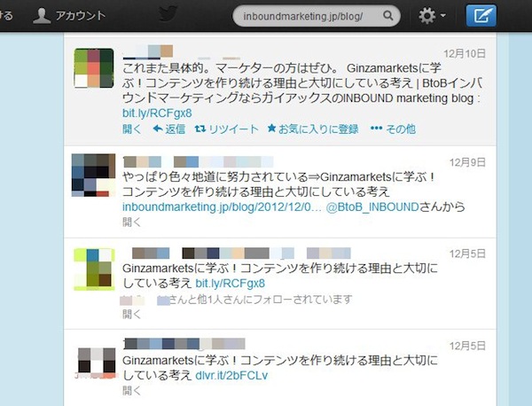Screen dimensions: 532x406
Task: Expand the 12月9日 tweet via 開く
Action: 131,223
